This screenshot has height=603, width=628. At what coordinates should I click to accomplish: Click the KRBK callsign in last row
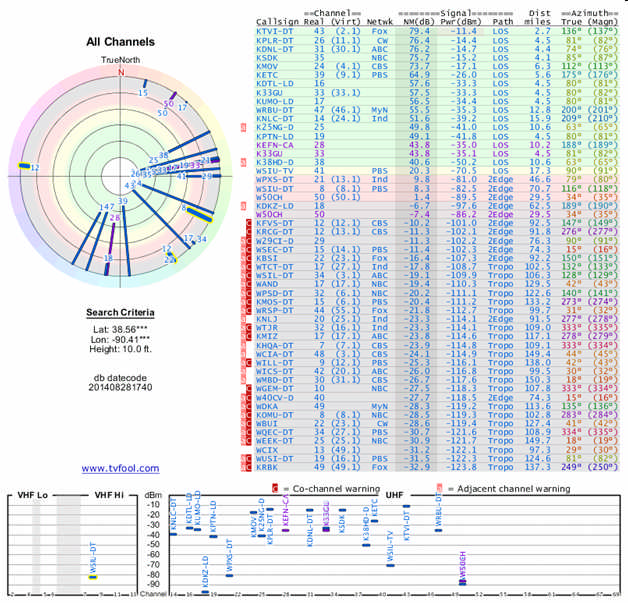point(268,466)
